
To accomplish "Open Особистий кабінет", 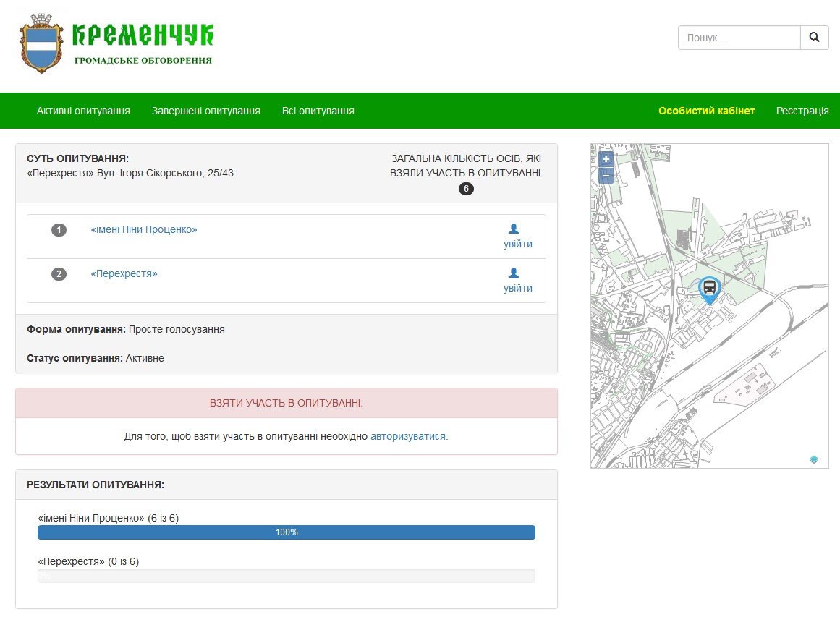I will [x=706, y=111].
